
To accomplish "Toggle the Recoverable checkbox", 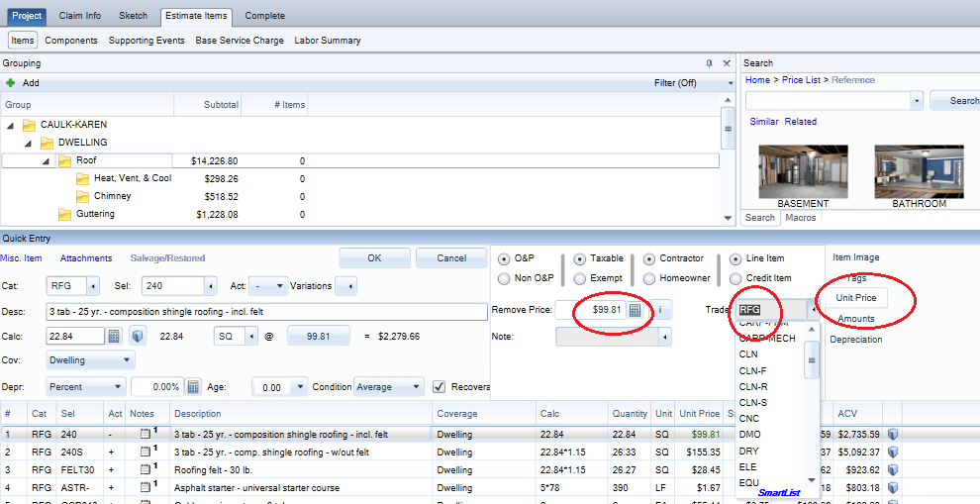I will pyautogui.click(x=440, y=386).
